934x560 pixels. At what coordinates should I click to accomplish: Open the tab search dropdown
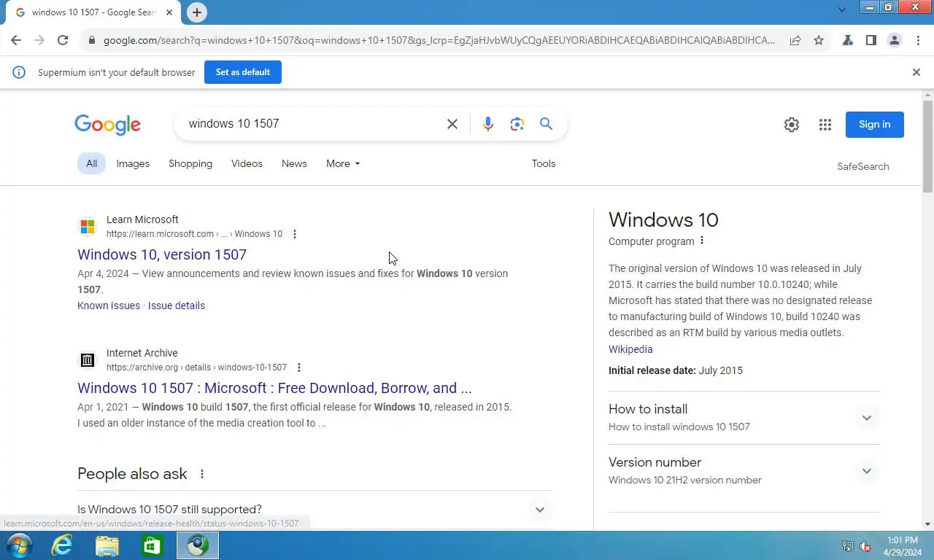(x=841, y=10)
